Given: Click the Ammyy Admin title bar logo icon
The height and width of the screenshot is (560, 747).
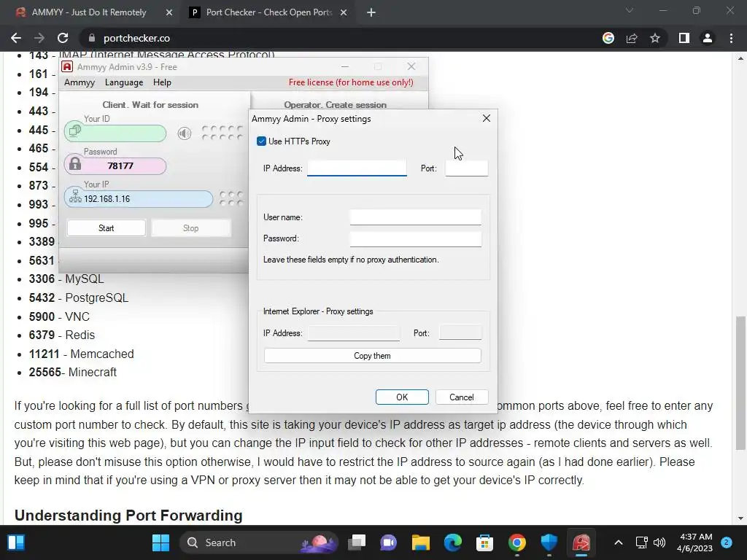Looking at the screenshot, I should click(68, 66).
